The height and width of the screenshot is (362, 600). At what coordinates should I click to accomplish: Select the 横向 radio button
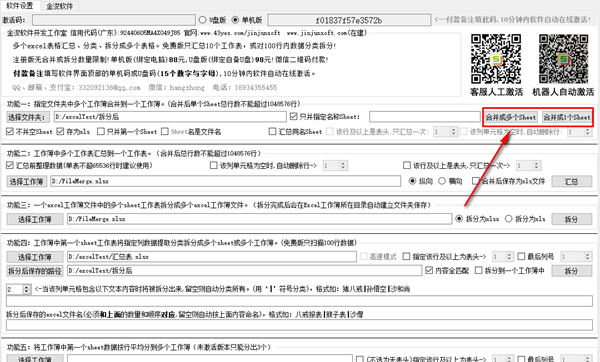pos(442,181)
